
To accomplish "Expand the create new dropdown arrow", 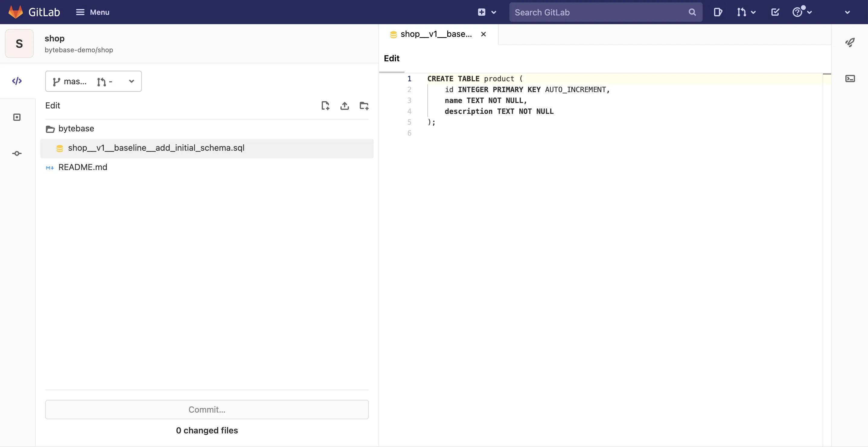I will coord(494,12).
